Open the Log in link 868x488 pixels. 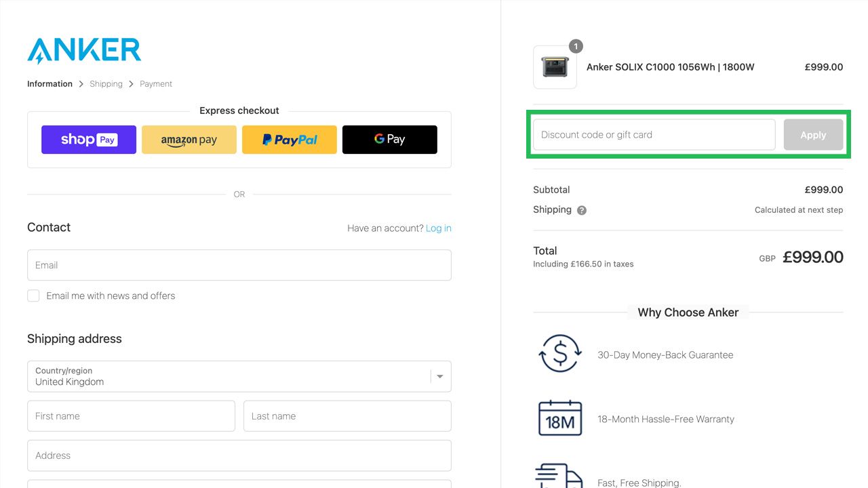pyautogui.click(x=439, y=228)
